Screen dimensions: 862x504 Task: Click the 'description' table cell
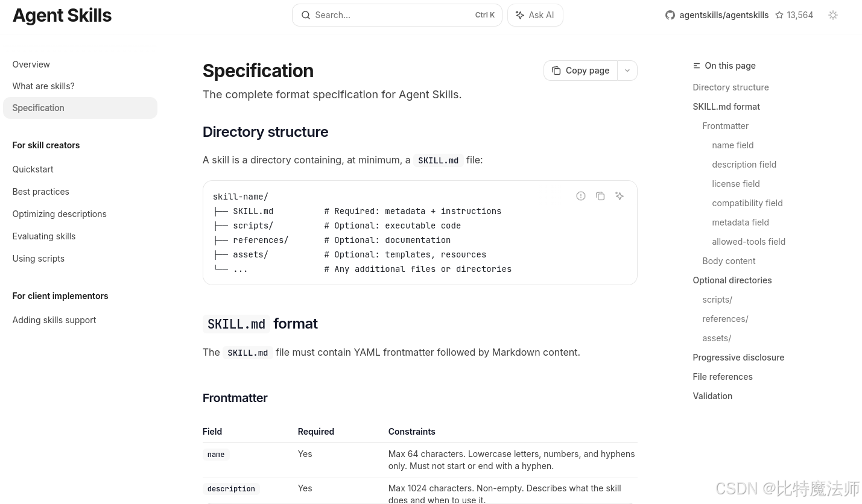coord(231,489)
